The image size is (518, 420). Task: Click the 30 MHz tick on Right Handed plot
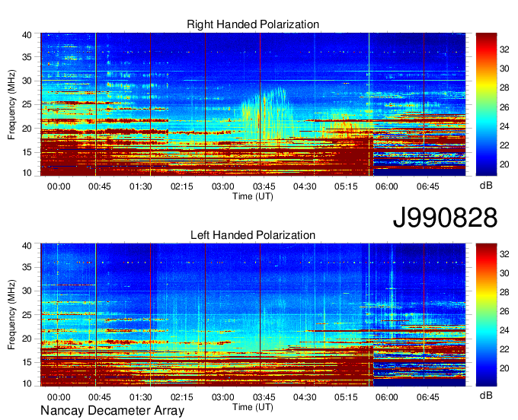point(27,81)
